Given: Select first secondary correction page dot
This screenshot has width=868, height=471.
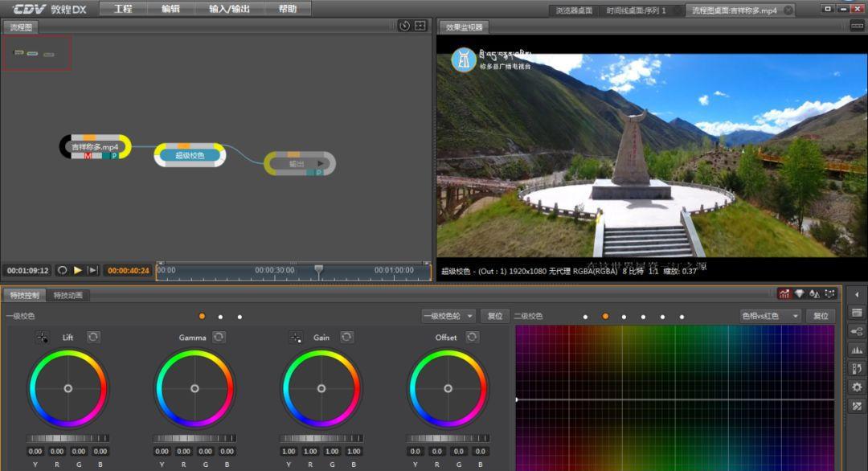Looking at the screenshot, I should click(586, 317).
